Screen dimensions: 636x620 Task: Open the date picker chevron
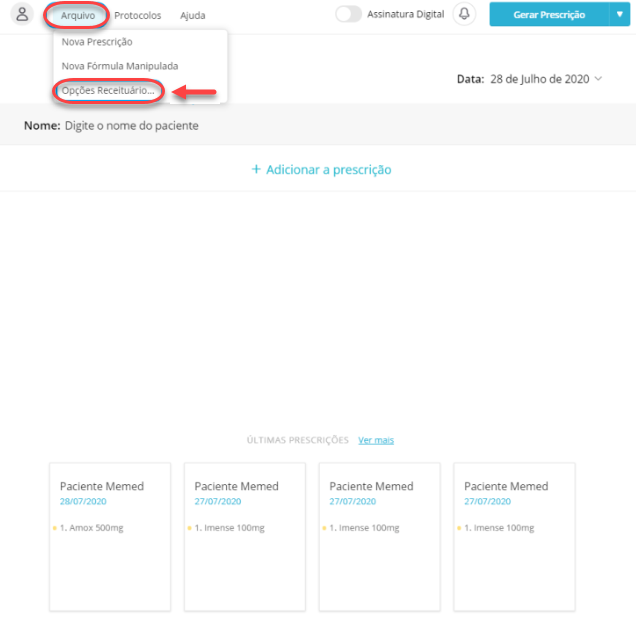tap(598, 79)
